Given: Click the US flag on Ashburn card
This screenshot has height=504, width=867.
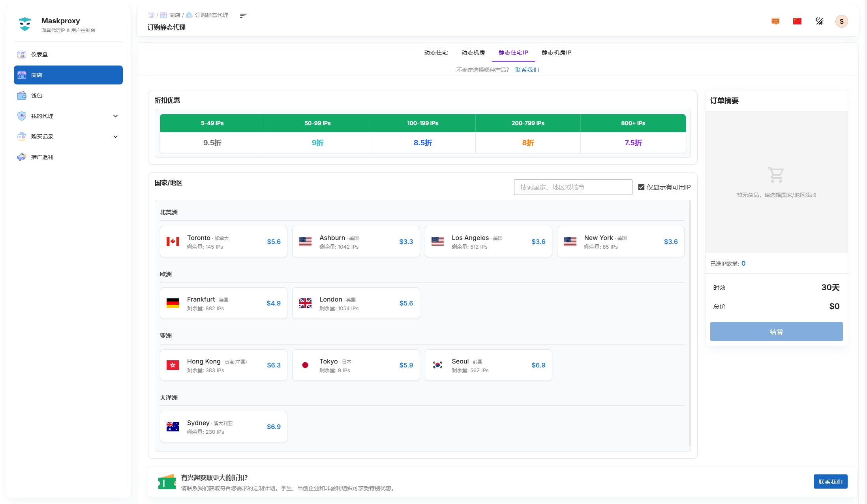Looking at the screenshot, I should click(x=305, y=242).
